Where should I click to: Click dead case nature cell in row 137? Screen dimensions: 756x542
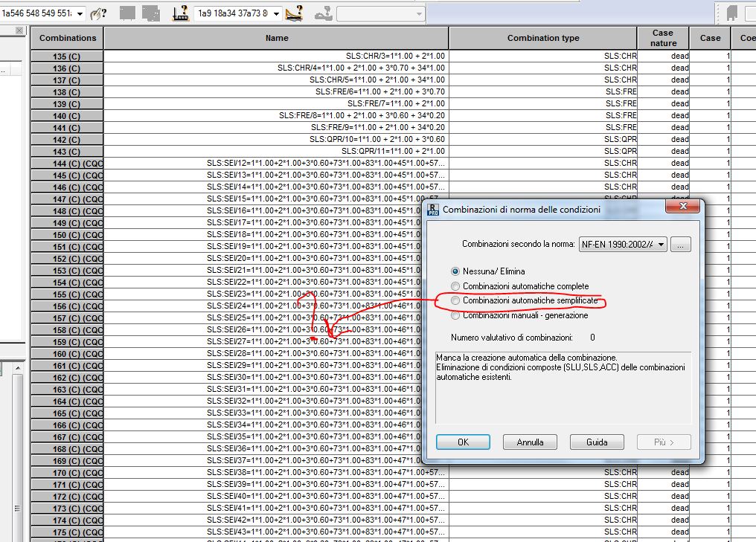click(x=664, y=80)
